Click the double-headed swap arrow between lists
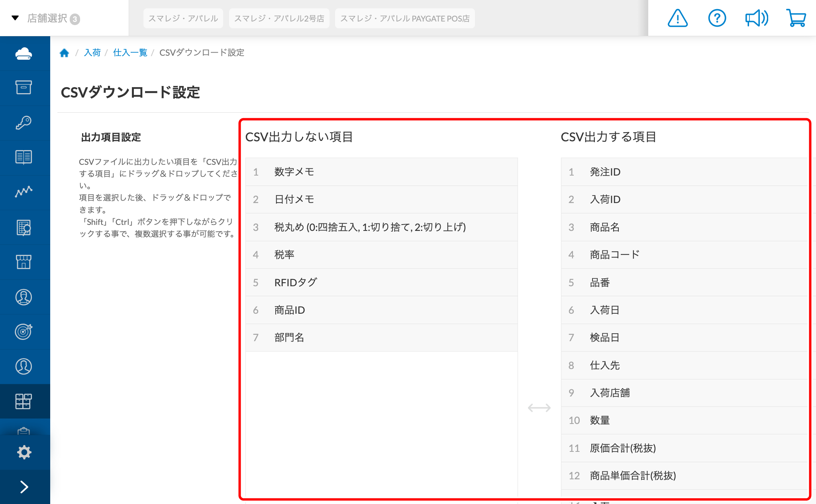816x504 pixels. tap(539, 408)
